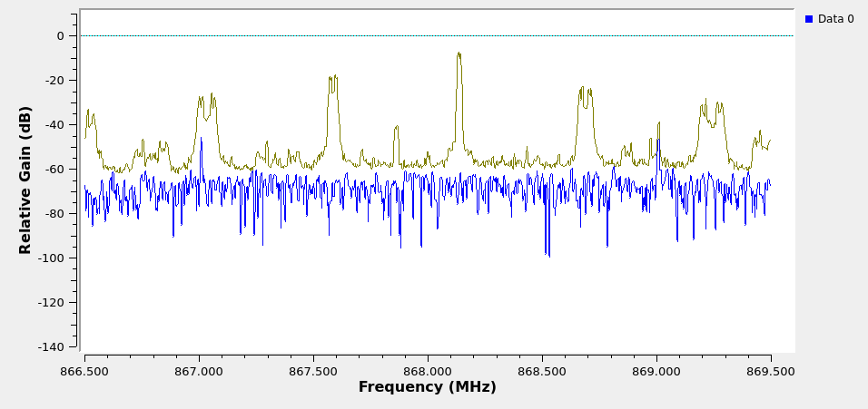Click the tallest peak near 868.15 MHz
Screen dimensions: 868x409
459,56
